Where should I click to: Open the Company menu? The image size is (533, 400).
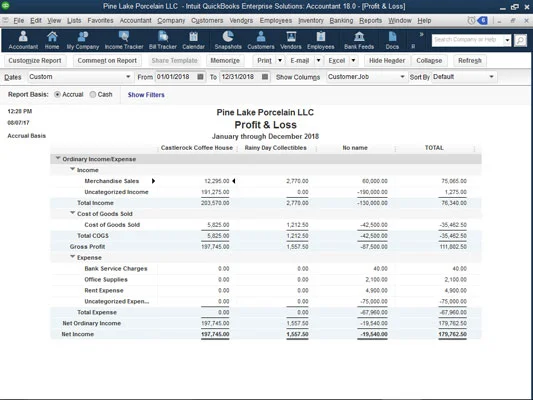[x=171, y=21]
